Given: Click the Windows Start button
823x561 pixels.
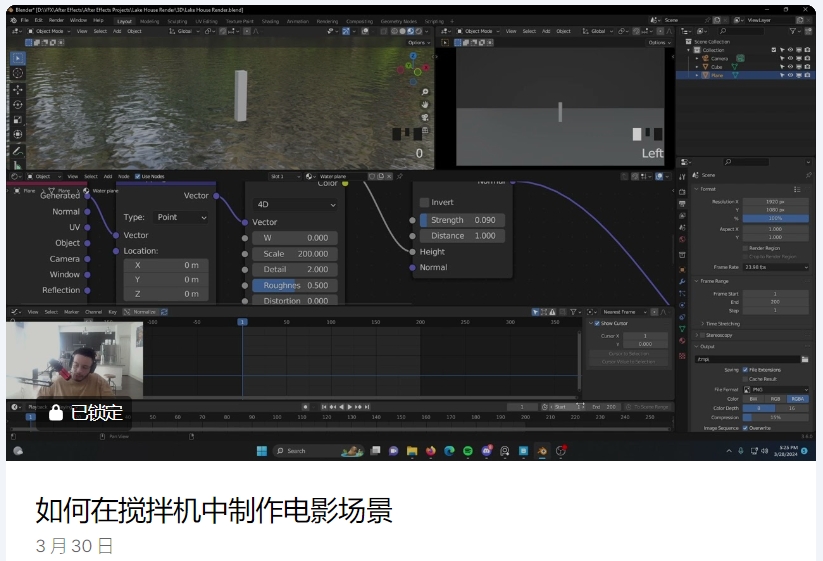Looking at the screenshot, I should [261, 451].
